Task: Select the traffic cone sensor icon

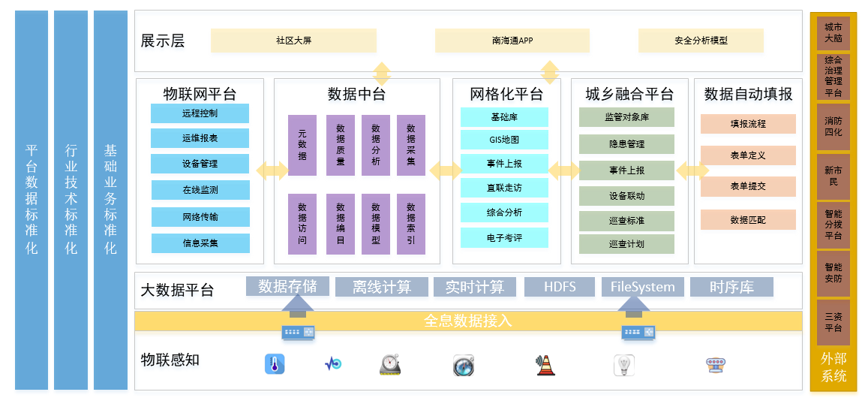Action: [545, 365]
